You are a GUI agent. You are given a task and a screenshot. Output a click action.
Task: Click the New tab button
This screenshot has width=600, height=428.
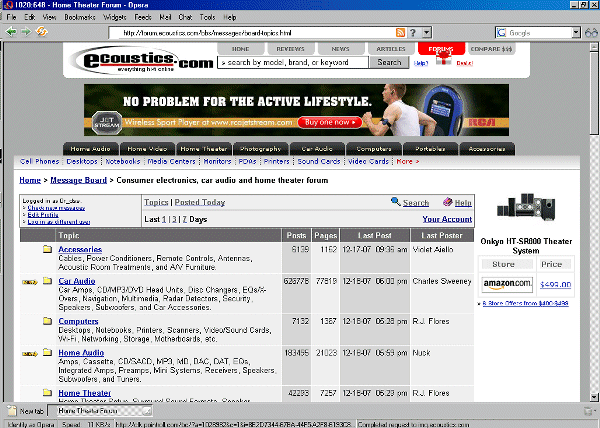26,411
